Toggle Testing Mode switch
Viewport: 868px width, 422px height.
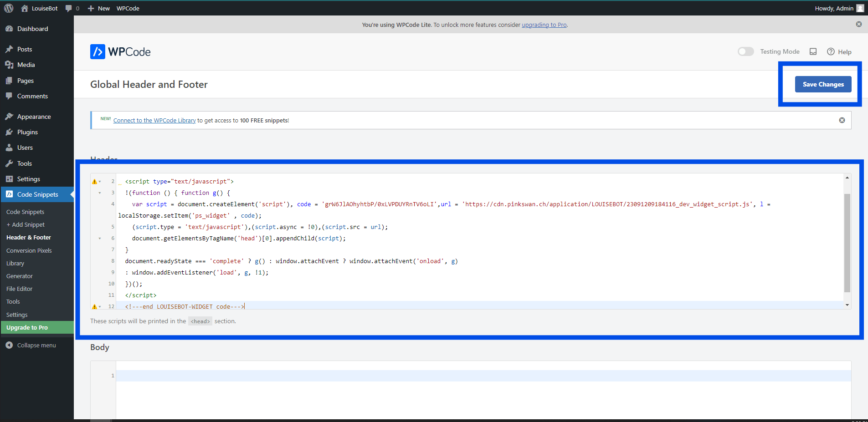click(746, 51)
